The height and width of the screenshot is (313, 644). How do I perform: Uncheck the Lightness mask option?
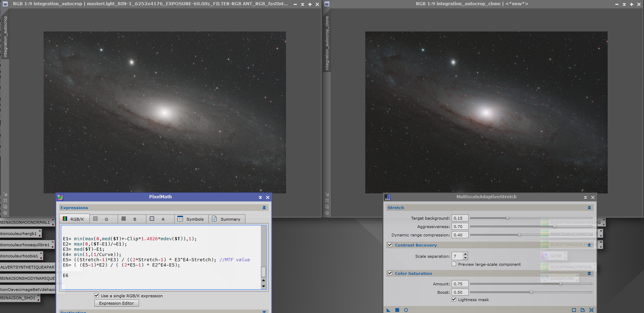point(454,299)
